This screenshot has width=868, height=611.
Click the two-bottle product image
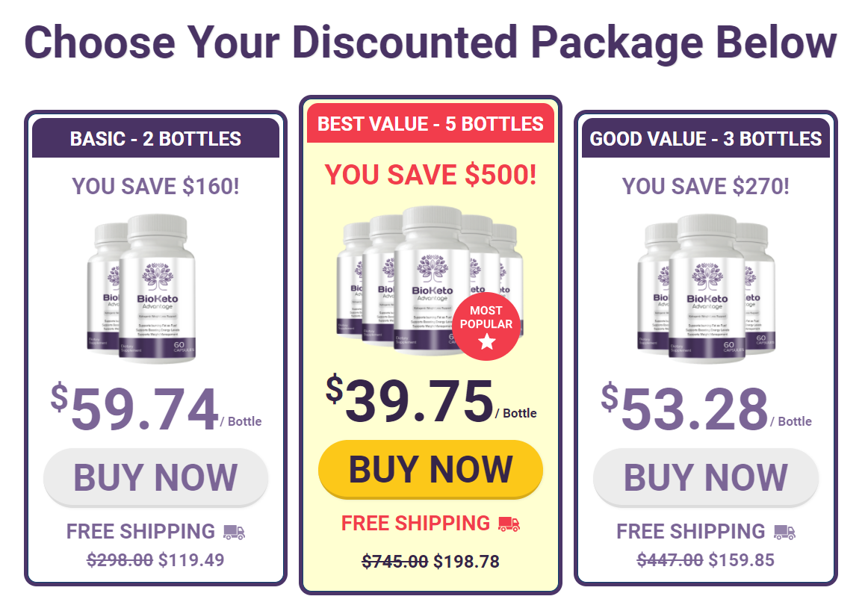pyautogui.click(x=142, y=289)
